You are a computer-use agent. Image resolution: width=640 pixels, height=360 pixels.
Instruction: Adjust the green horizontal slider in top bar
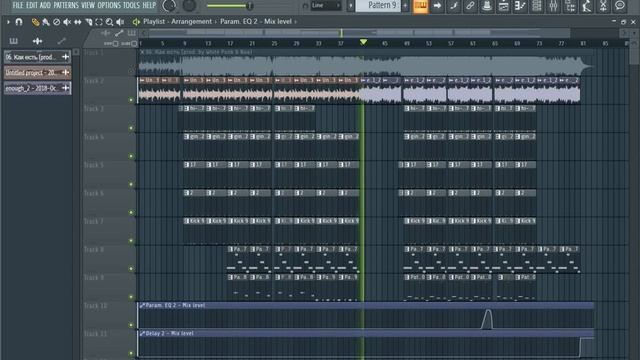point(230,6)
